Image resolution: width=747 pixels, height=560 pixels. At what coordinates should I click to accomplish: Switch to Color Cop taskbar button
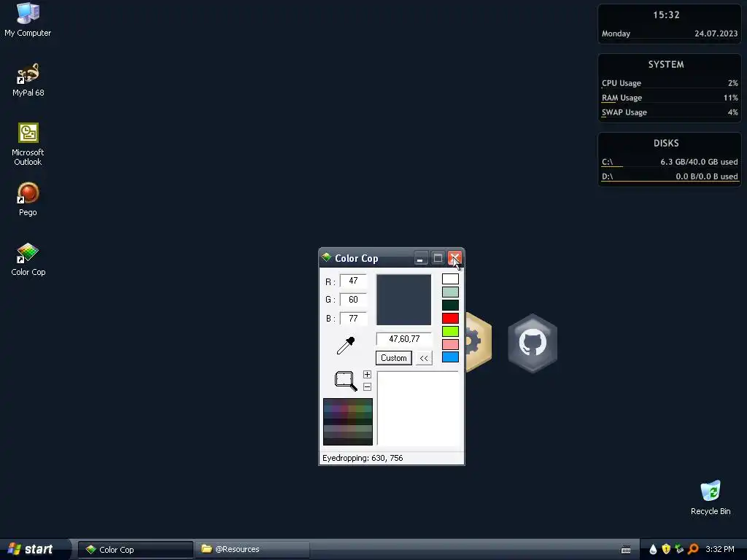coord(136,550)
